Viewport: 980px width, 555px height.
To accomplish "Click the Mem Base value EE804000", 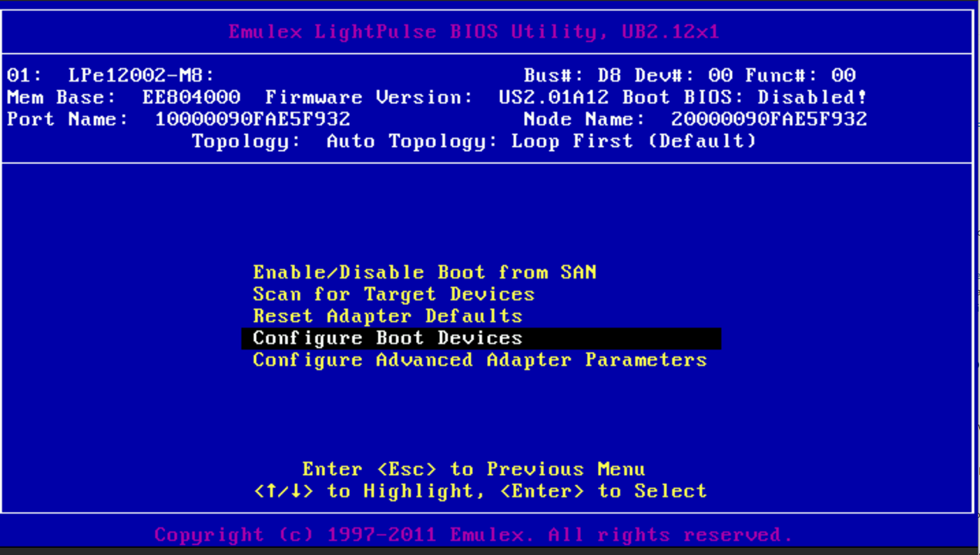I will coord(191,98).
